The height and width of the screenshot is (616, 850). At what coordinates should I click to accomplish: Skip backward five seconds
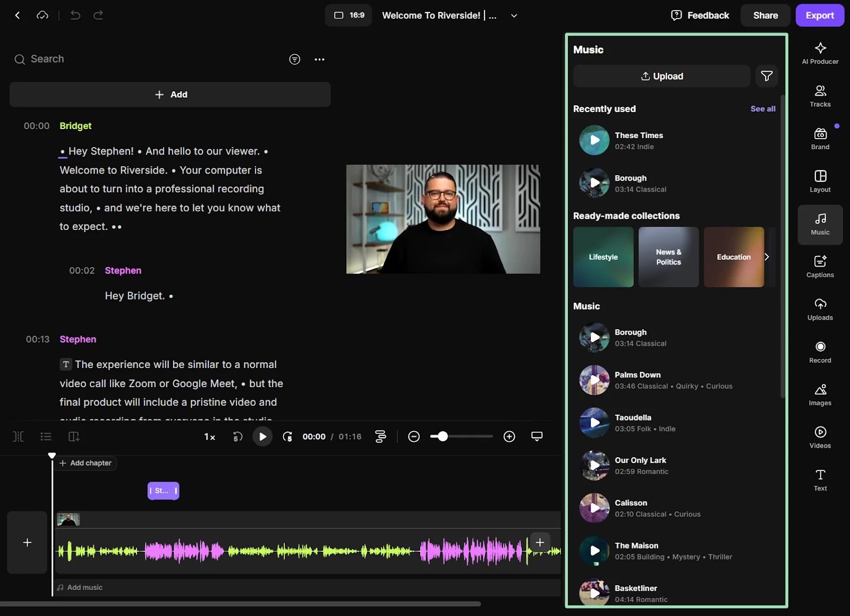point(237,437)
